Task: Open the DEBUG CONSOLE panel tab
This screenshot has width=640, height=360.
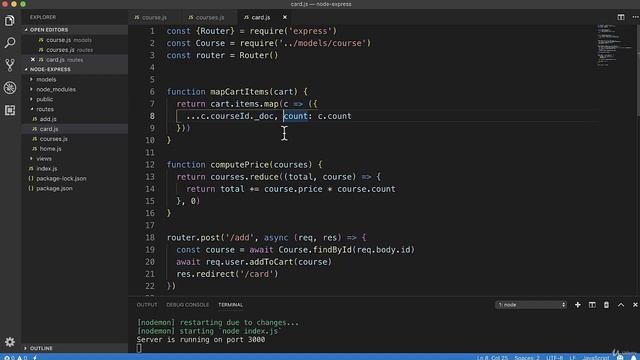Action: click(x=187, y=305)
